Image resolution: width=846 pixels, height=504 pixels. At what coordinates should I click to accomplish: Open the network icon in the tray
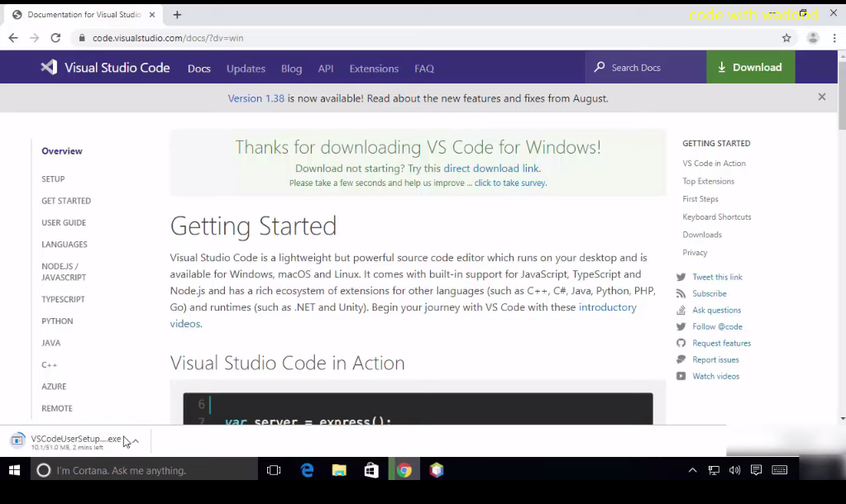coord(714,471)
